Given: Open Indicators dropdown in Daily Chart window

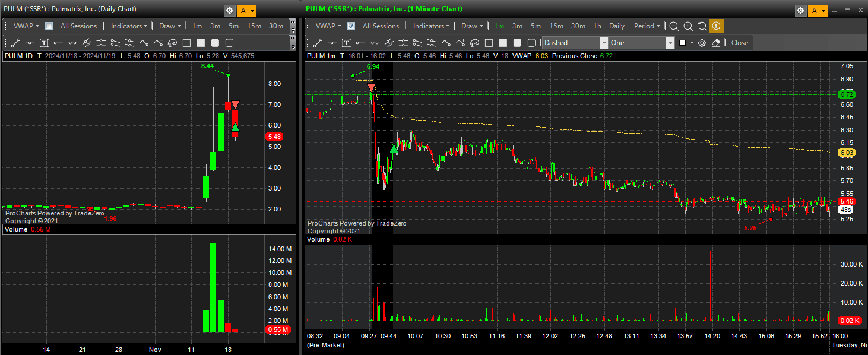Looking at the screenshot, I should tap(129, 26).
